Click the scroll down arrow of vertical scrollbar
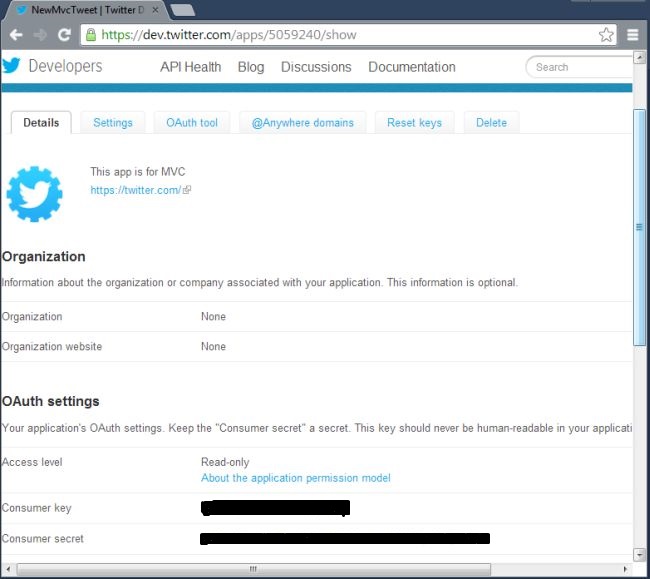Viewport: 650px width, 579px height. 640,554
